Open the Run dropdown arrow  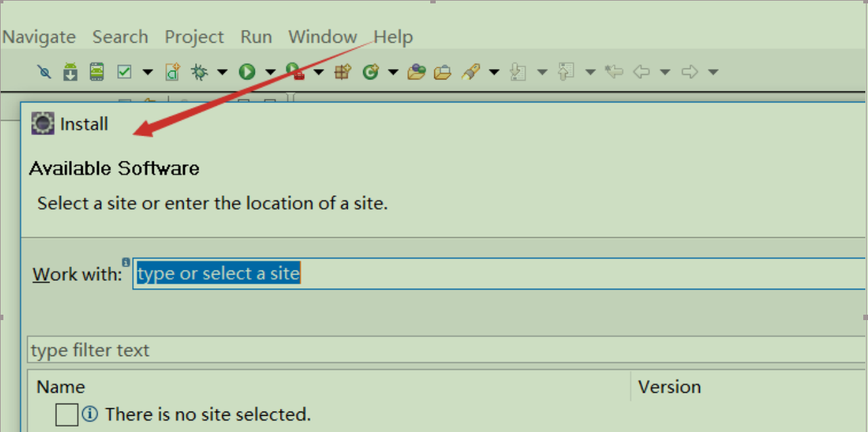270,72
